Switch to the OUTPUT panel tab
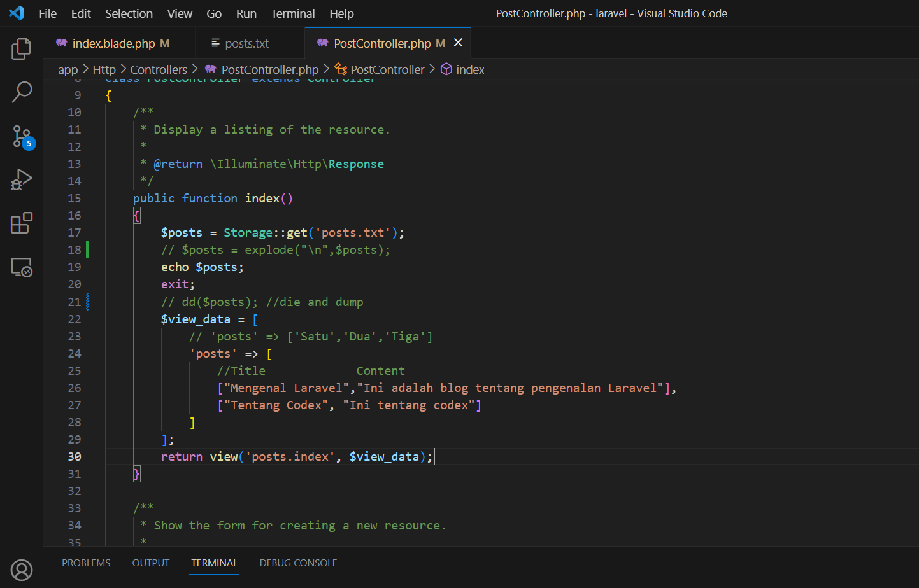Viewport: 919px width, 588px height. point(151,563)
